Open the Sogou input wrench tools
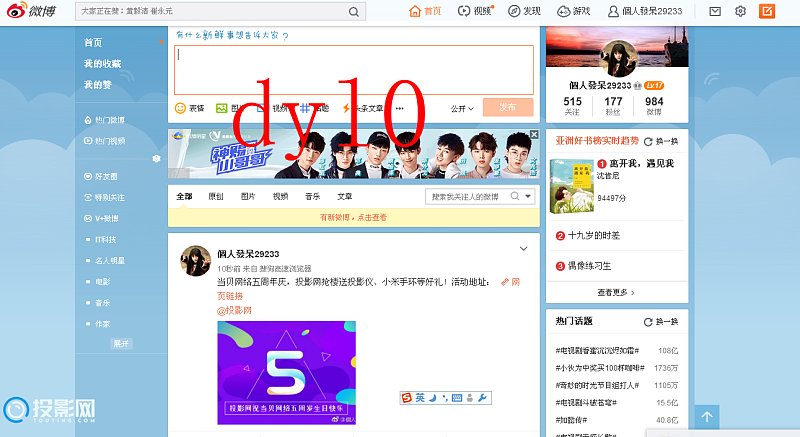 (x=483, y=398)
